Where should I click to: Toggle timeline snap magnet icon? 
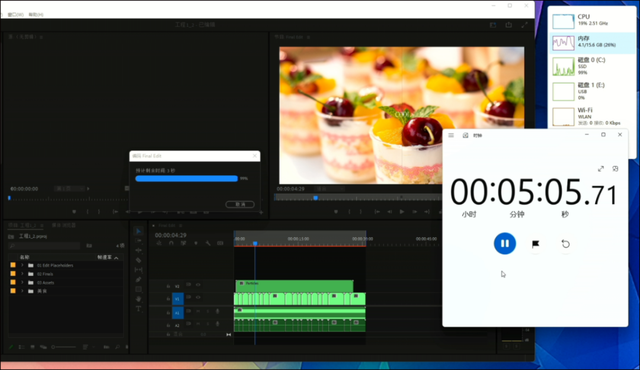pyautogui.click(x=171, y=243)
